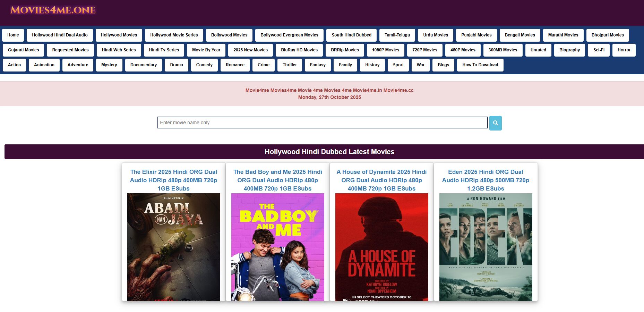
Task: Select Fantasy genre
Action: pyautogui.click(x=318, y=65)
